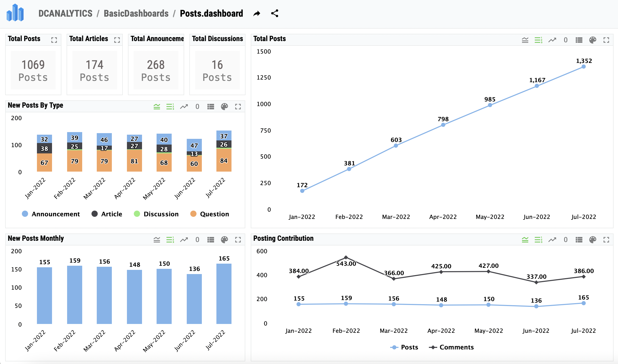Click the 174 Posts value card

coord(95,70)
